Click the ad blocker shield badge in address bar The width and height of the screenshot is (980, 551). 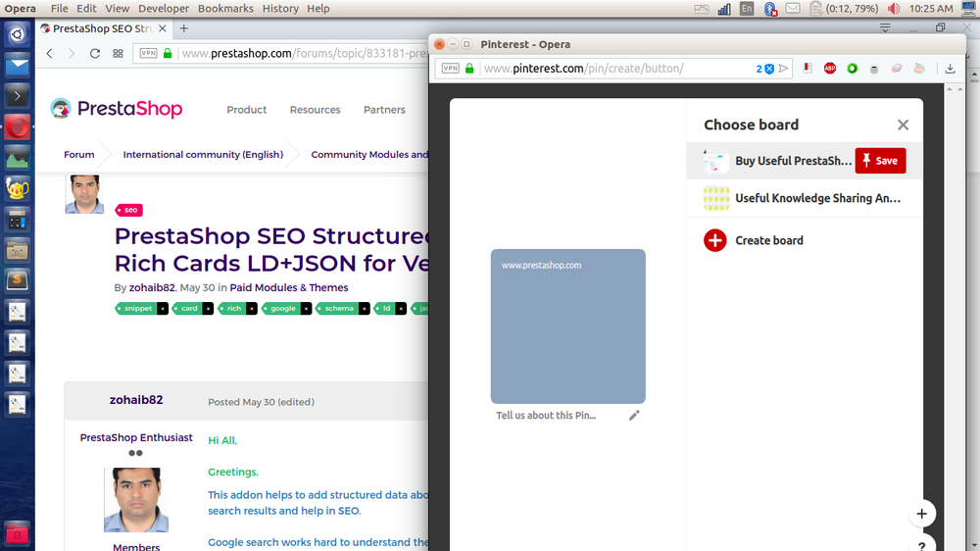[x=765, y=69]
